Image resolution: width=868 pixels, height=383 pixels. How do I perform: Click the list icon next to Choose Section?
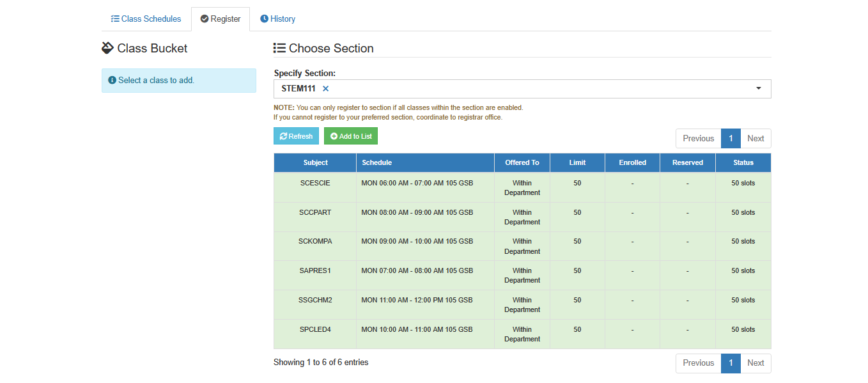279,48
